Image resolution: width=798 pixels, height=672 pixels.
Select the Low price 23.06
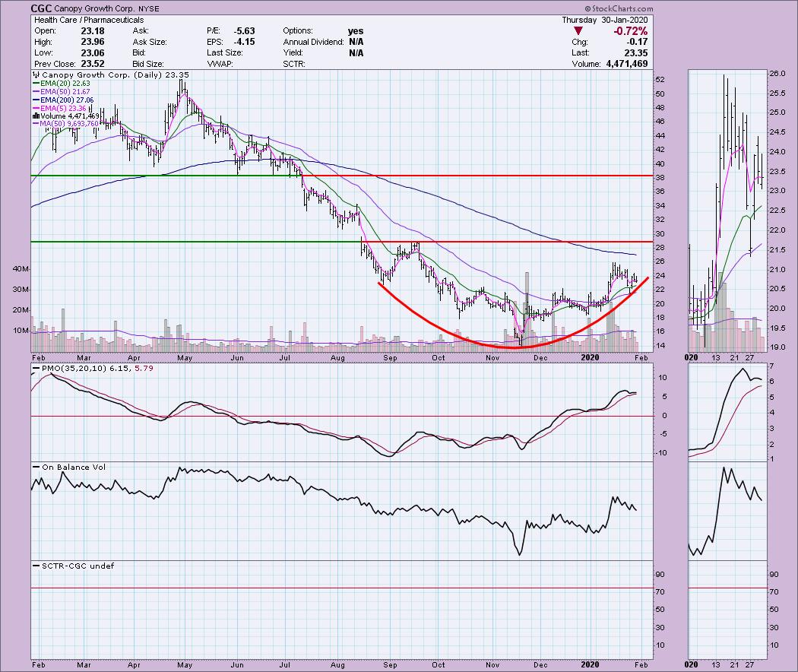coord(93,53)
